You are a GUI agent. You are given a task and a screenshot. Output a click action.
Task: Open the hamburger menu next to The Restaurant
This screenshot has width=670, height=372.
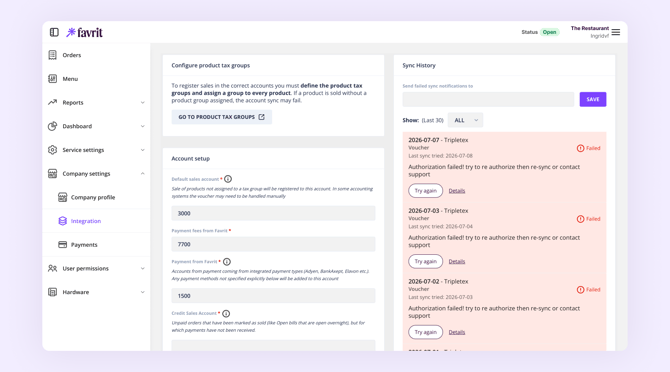click(615, 32)
